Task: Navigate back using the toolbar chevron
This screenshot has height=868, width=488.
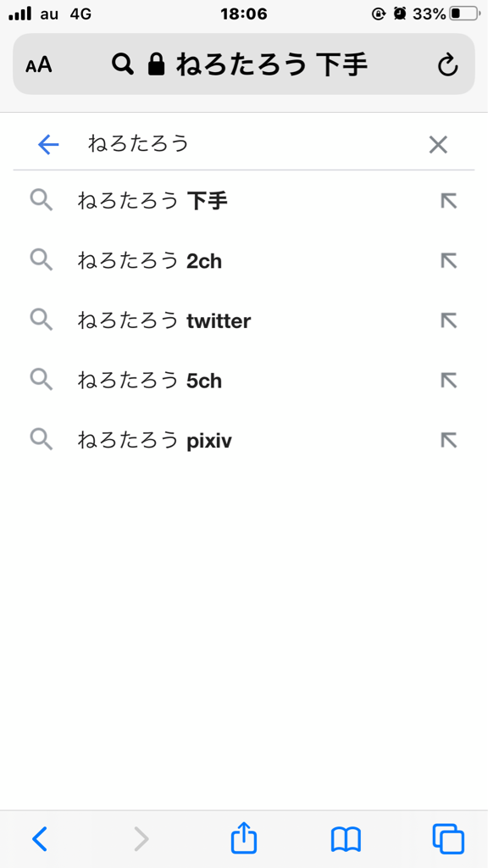Action: [x=39, y=837]
